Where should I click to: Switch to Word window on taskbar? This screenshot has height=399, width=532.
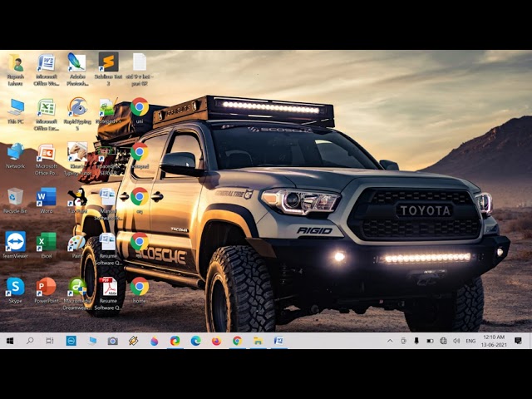point(279,341)
